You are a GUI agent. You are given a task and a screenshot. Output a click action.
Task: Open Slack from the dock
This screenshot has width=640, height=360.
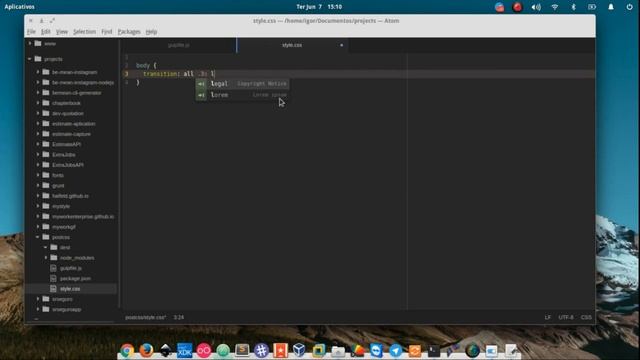(x=261, y=350)
